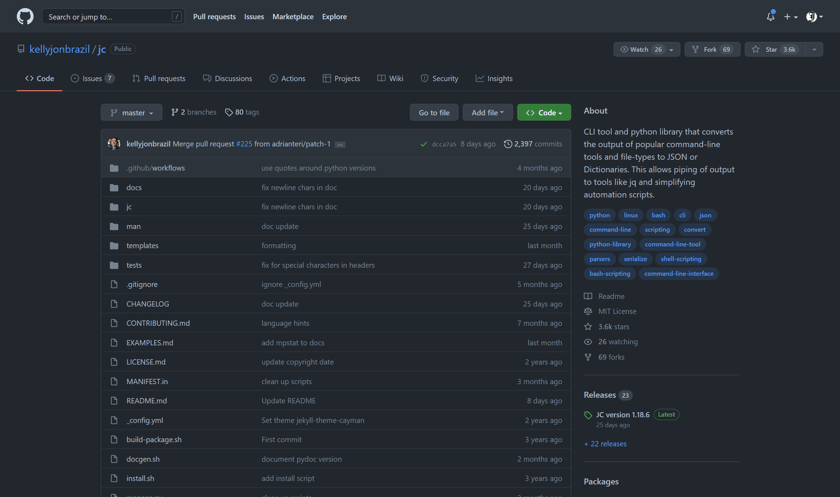The image size is (840, 497).
Task: Expand the Star lists dropdown arrow
Action: 814,49
